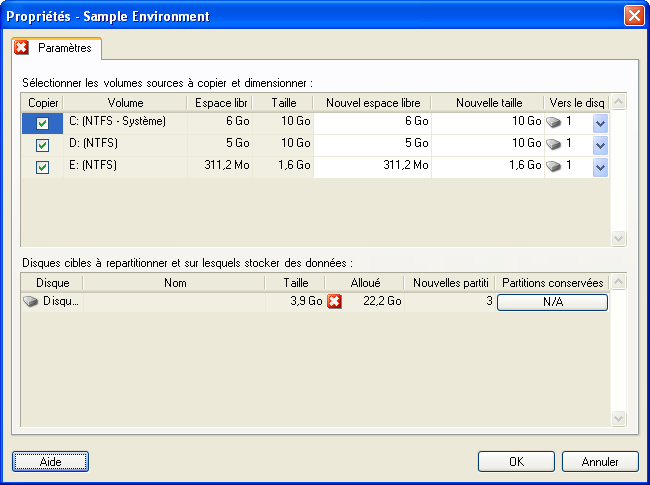This screenshot has height=485, width=650.
Task: Sort by the Volume column header
Action: [125, 102]
